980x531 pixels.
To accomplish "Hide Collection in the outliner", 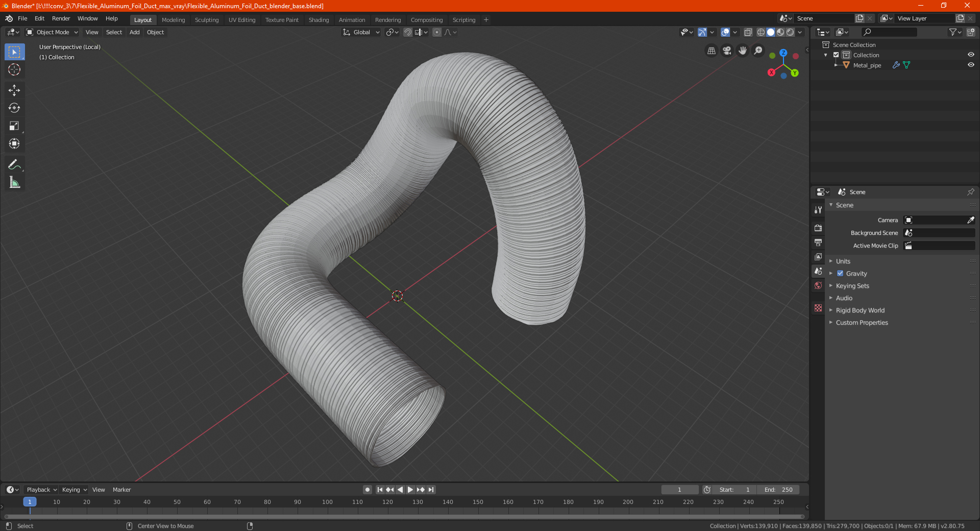I will coord(971,55).
